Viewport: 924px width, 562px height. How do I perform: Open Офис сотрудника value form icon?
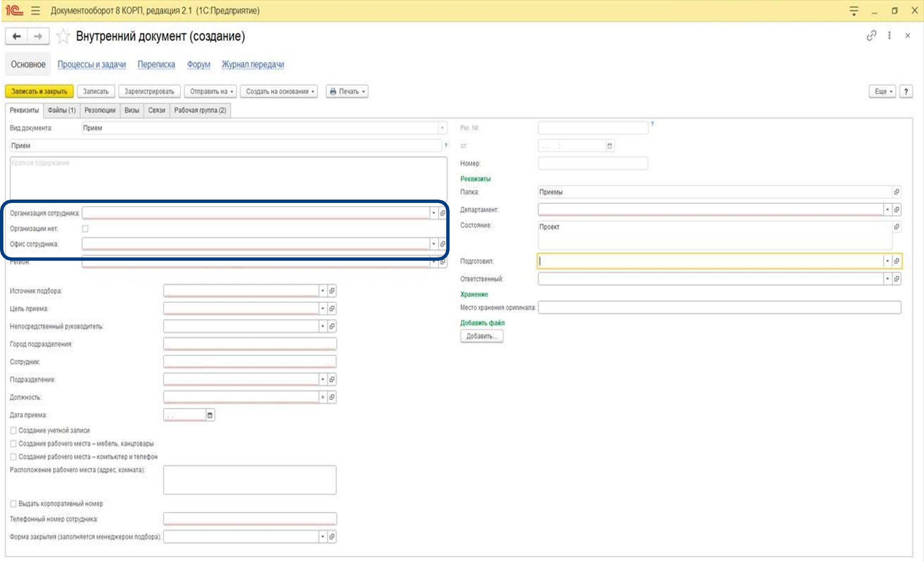(443, 244)
